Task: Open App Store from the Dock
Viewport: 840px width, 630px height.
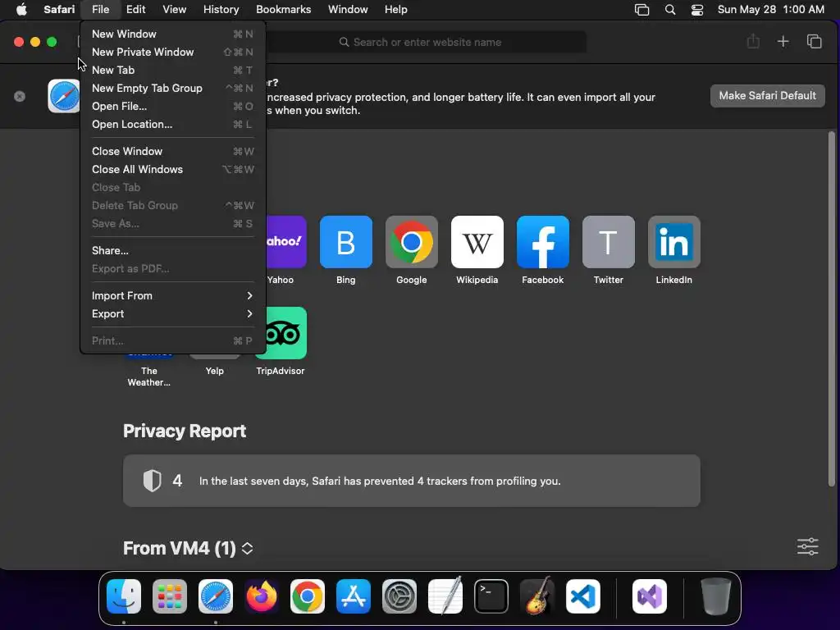Action: (x=354, y=596)
